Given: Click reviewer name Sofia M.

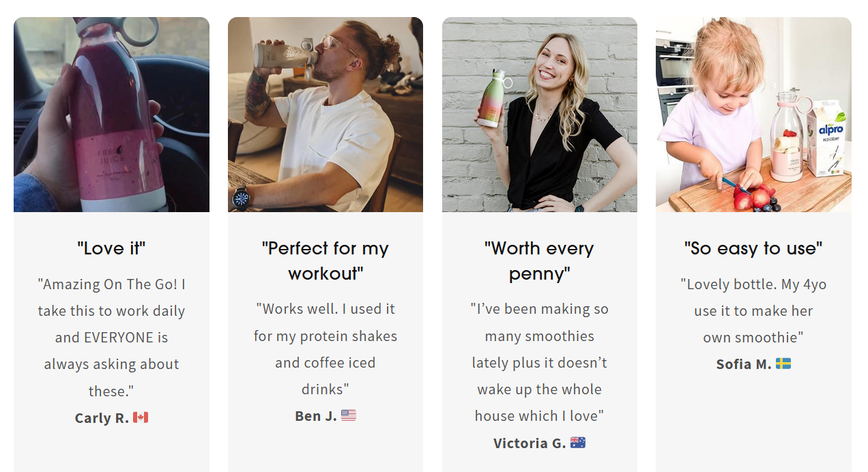Looking at the screenshot, I should [743, 364].
